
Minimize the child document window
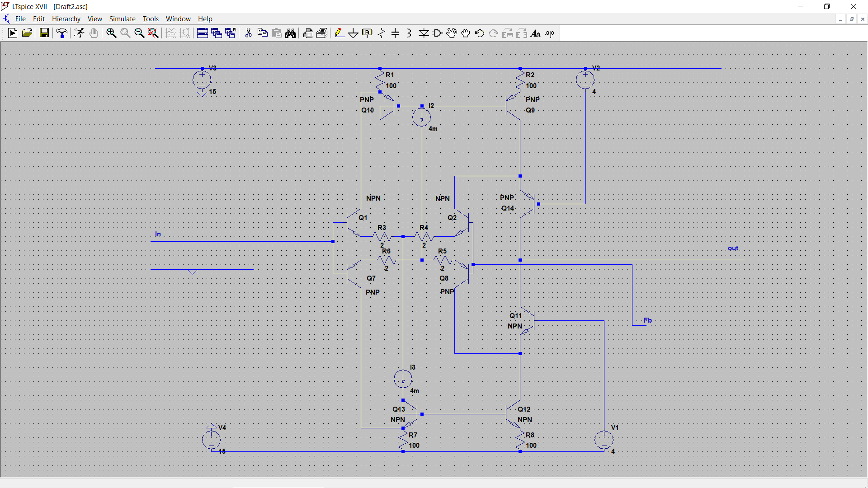point(840,19)
